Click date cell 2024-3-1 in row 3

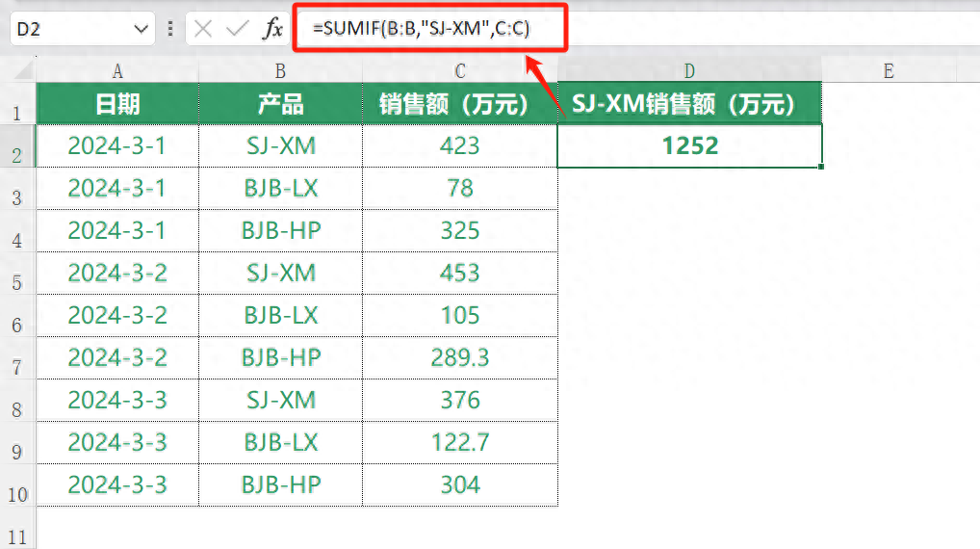[x=117, y=189]
